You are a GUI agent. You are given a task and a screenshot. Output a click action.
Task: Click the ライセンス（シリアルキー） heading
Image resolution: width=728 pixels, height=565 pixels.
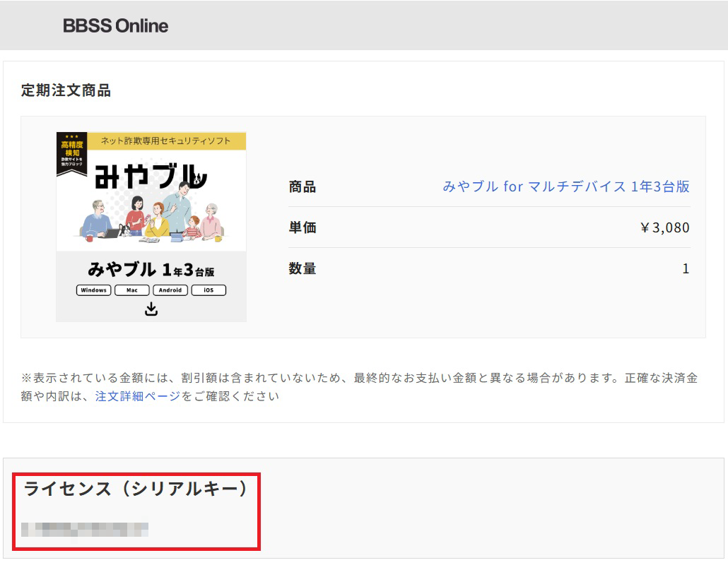point(136,489)
